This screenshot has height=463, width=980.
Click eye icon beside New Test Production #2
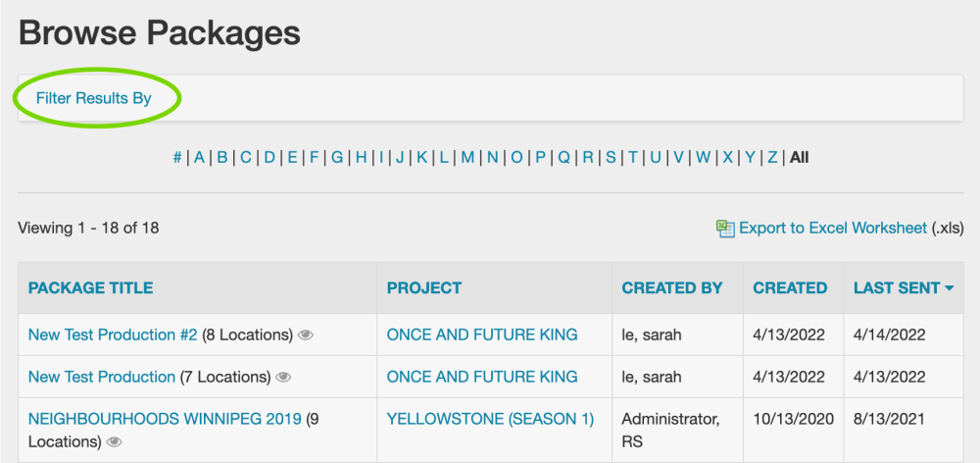pos(306,335)
